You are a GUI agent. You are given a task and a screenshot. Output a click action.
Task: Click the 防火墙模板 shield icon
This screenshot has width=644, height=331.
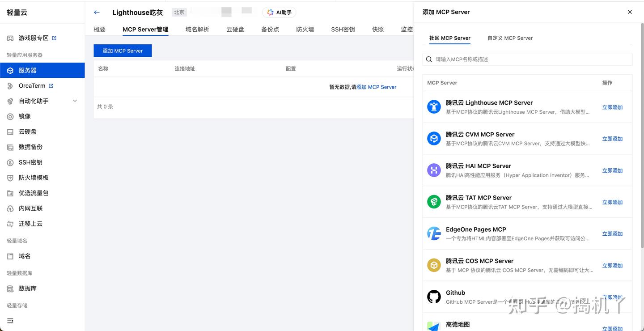pyautogui.click(x=10, y=178)
